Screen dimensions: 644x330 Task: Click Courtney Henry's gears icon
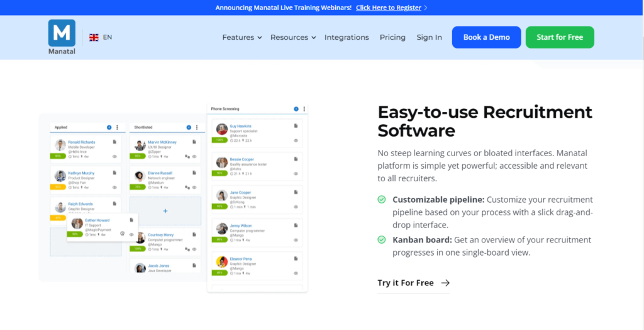click(187, 249)
